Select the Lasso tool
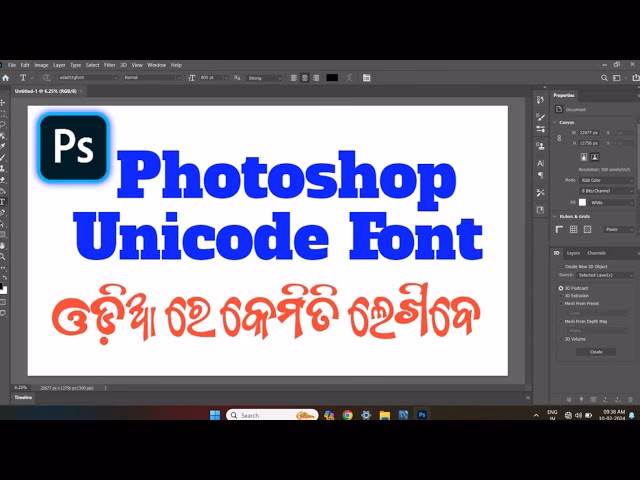The height and width of the screenshot is (480, 640). [x=2, y=124]
